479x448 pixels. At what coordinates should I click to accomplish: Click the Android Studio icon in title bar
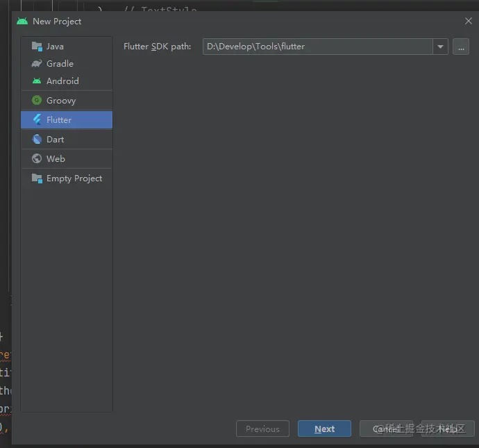coord(22,21)
